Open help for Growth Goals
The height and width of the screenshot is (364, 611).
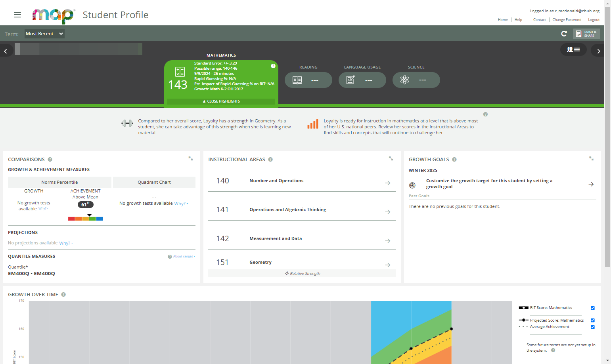pos(454,160)
